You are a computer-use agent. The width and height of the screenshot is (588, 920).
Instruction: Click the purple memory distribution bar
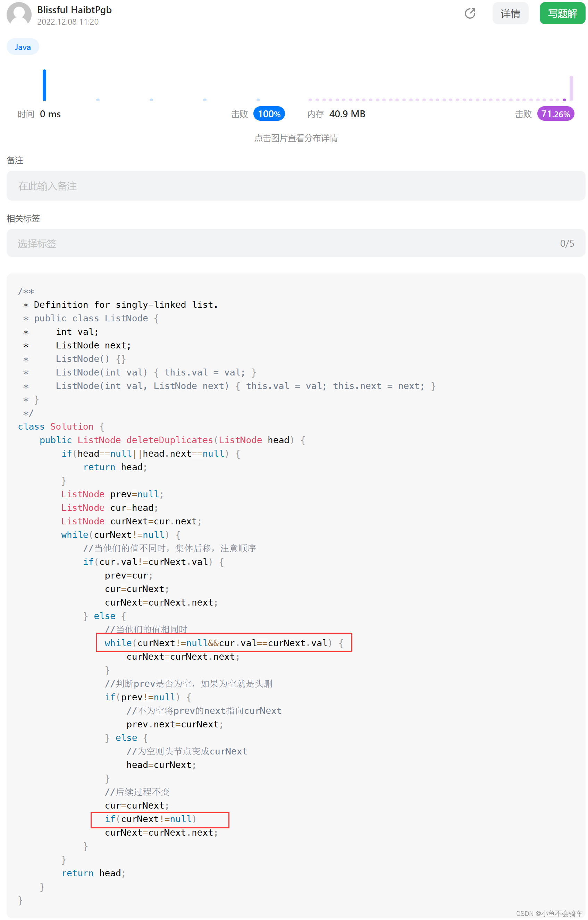click(571, 88)
